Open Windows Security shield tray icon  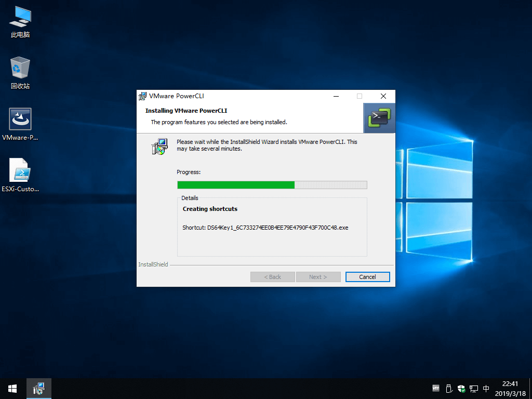tap(461, 388)
